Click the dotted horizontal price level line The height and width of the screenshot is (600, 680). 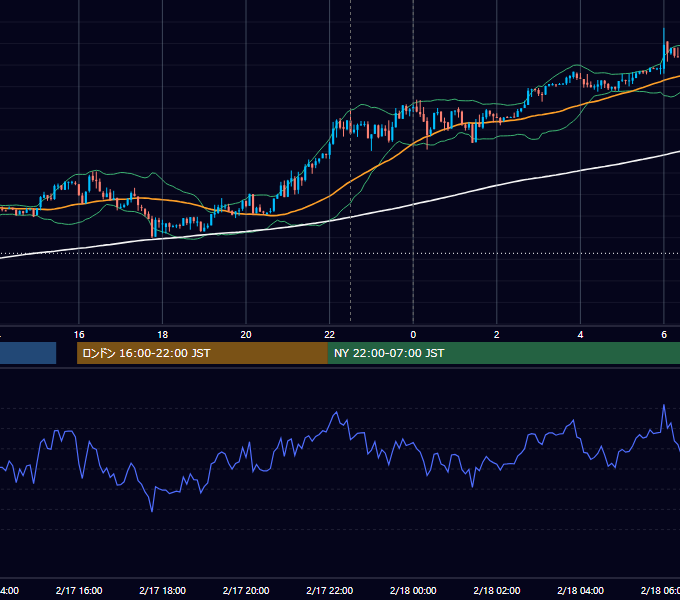[x=340, y=253]
